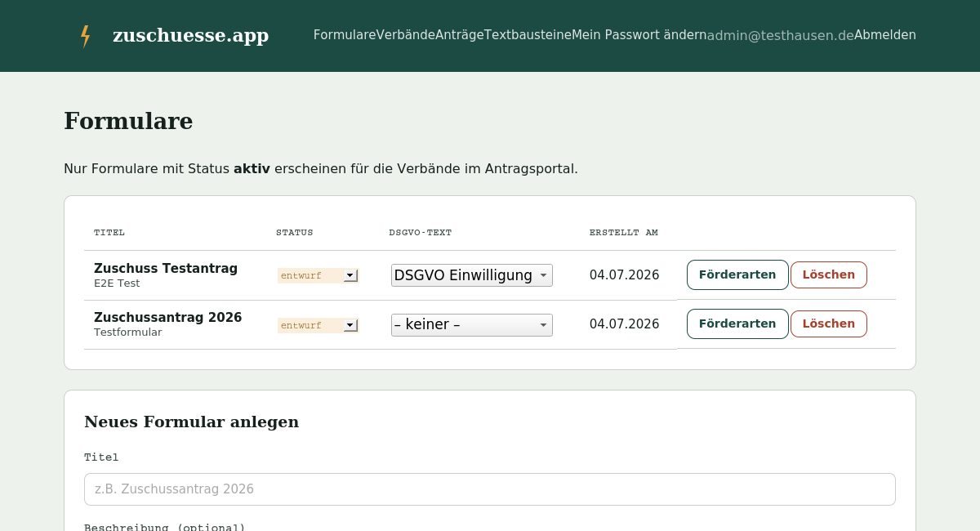Click Abmelden to log out
Image resolution: width=980 pixels, height=531 pixels.
(x=885, y=35)
